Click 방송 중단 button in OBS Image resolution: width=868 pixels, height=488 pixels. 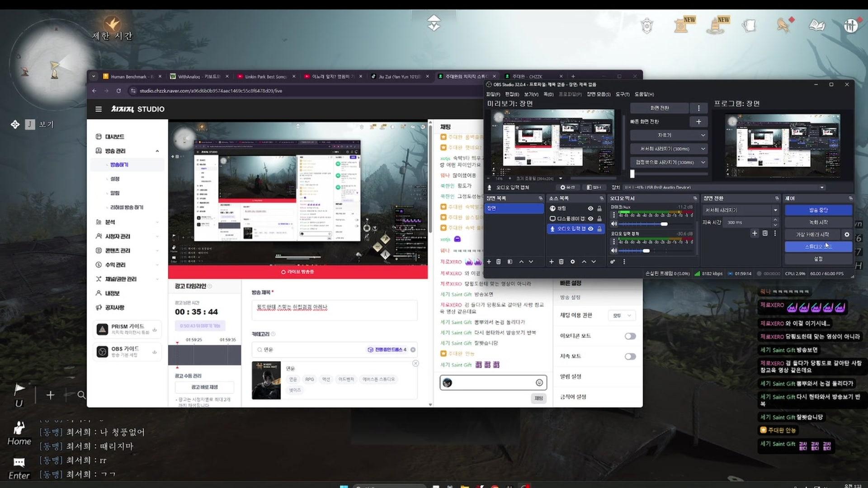click(x=818, y=210)
